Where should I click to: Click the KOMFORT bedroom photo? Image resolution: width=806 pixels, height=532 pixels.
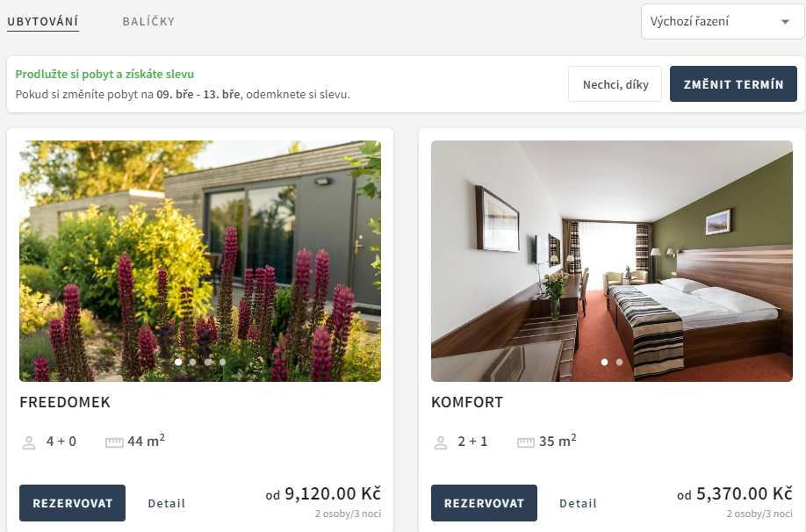point(612,261)
